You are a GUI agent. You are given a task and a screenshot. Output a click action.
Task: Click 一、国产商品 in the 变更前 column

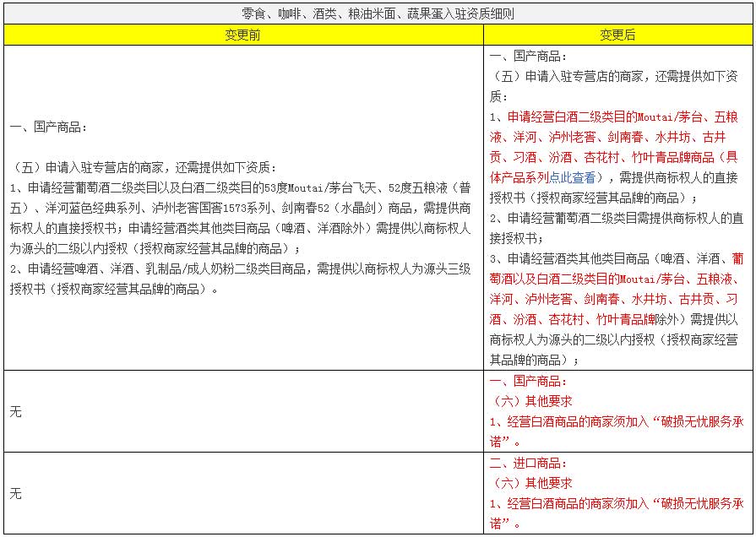(49, 127)
